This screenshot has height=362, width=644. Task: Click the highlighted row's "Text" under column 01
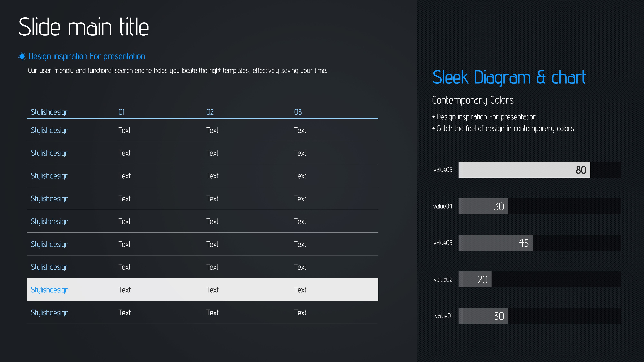point(124,290)
